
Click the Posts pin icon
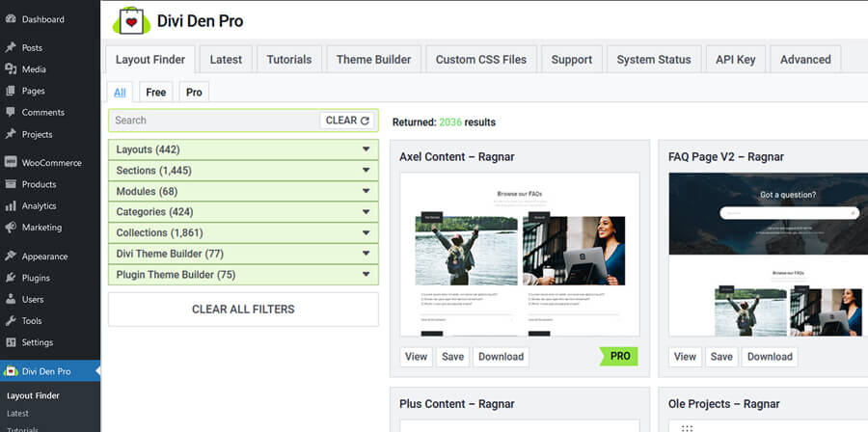pyautogui.click(x=11, y=47)
